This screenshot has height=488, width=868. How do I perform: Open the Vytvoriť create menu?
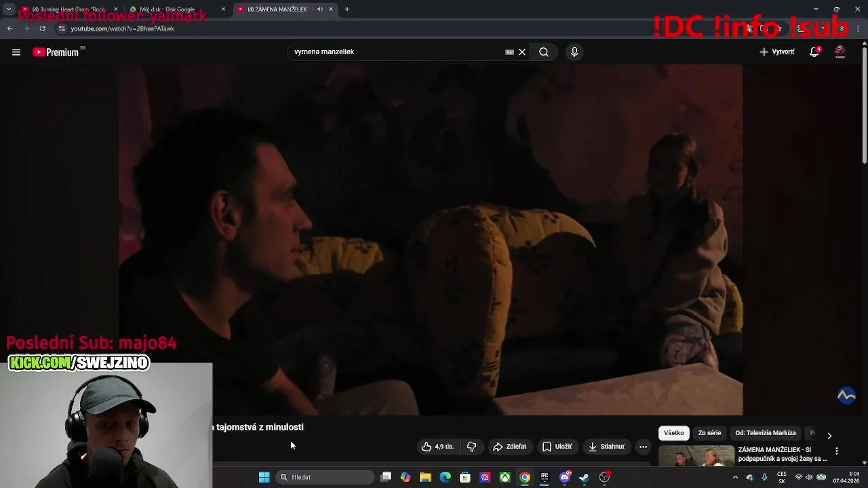[x=777, y=52]
